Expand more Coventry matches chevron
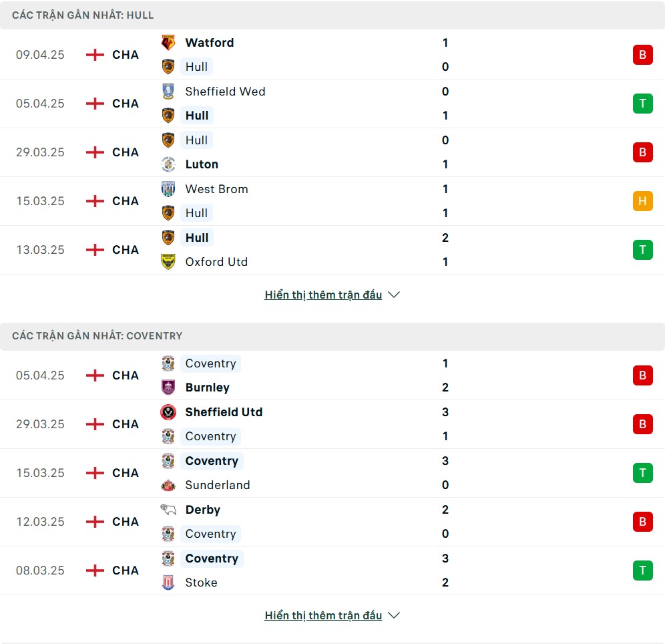This screenshot has width=665, height=644. point(394,615)
